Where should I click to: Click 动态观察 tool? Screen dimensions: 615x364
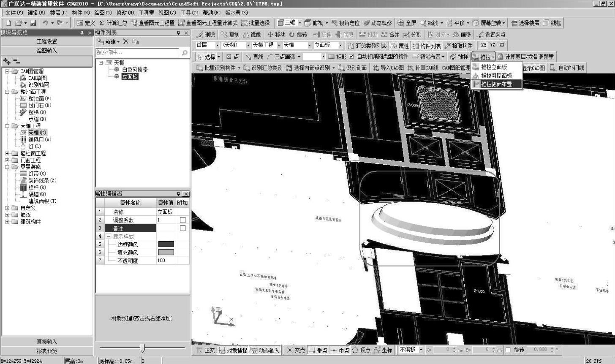pos(378,23)
